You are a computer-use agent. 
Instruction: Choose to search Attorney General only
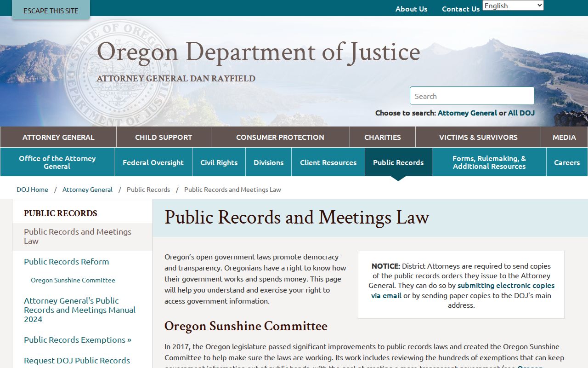point(467,113)
